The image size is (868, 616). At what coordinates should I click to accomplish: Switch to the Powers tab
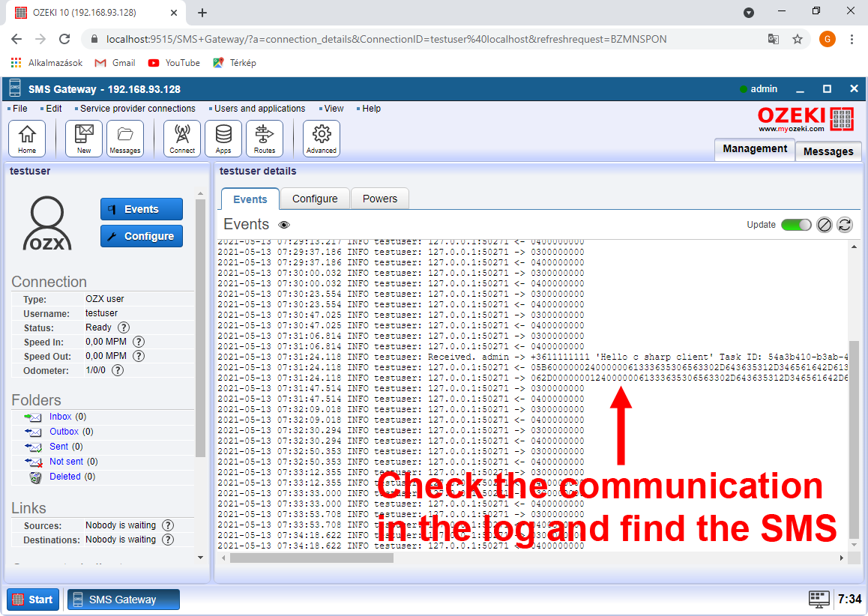point(380,199)
